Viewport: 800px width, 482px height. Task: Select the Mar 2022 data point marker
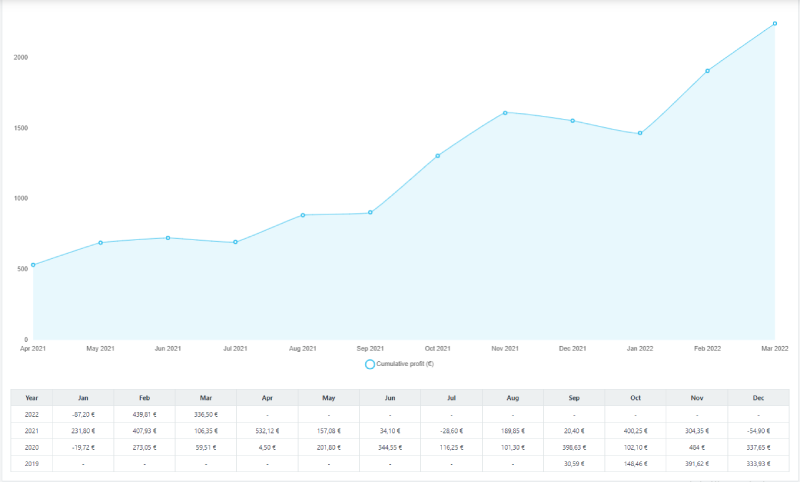click(775, 24)
